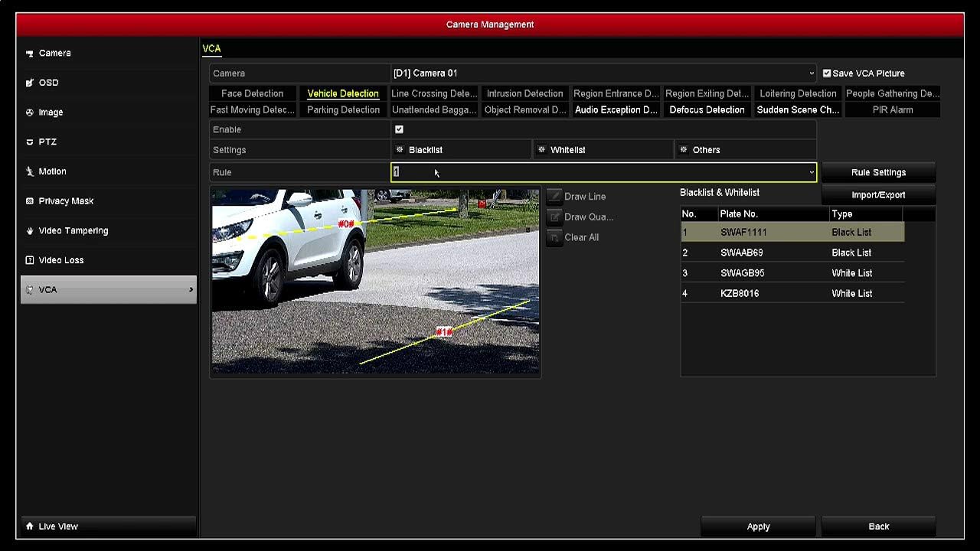Click the Draw Line pencil icon

[x=554, y=196]
